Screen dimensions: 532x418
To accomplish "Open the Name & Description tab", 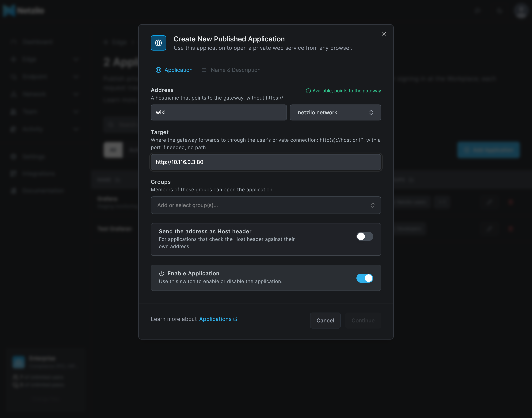I will coord(231,70).
